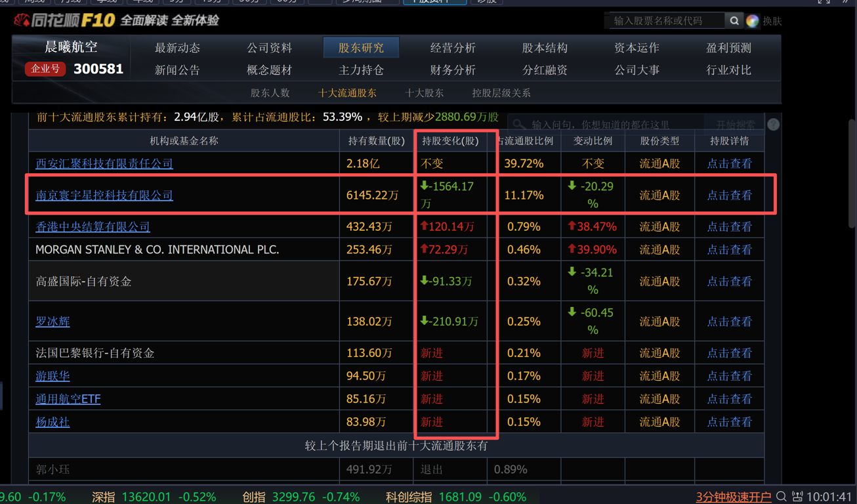
Task: Open the 股本结构 menu
Action: click(x=545, y=48)
